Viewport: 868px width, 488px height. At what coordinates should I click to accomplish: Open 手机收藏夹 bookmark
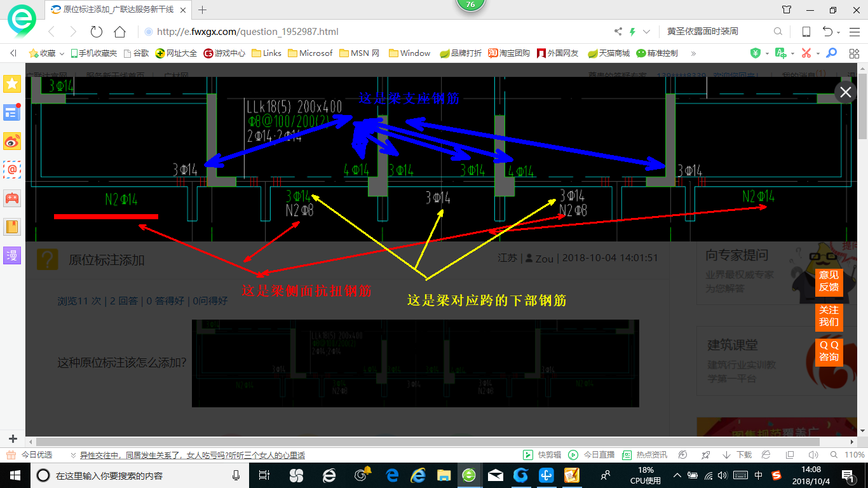(x=93, y=53)
